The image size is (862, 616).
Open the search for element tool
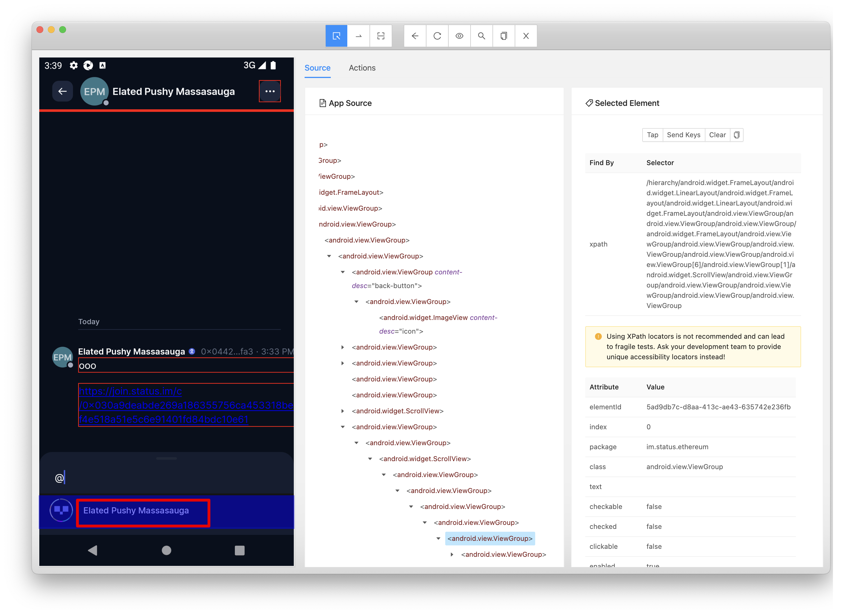482,36
